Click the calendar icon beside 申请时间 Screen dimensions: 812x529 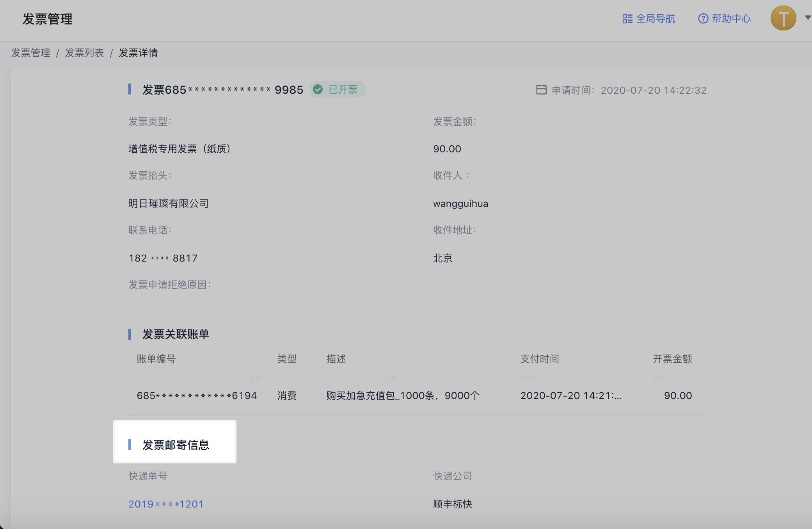[x=541, y=90]
